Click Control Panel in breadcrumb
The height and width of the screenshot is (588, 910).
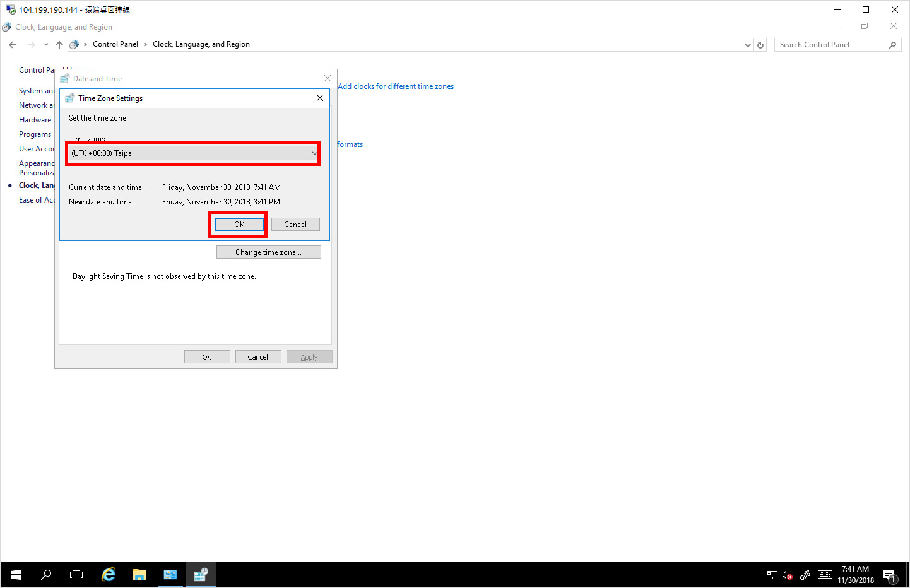[x=115, y=44]
